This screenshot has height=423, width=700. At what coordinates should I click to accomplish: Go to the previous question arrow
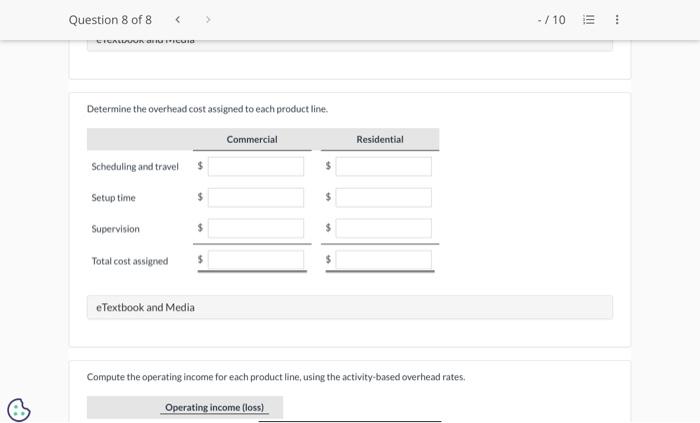(178, 20)
